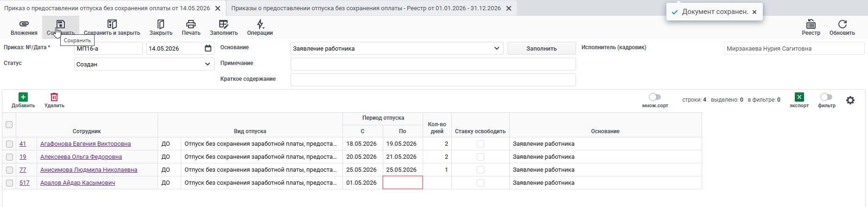This screenshot has height=207, width=868.
Task: Print the order via Печать icon
Action: pos(191,24)
